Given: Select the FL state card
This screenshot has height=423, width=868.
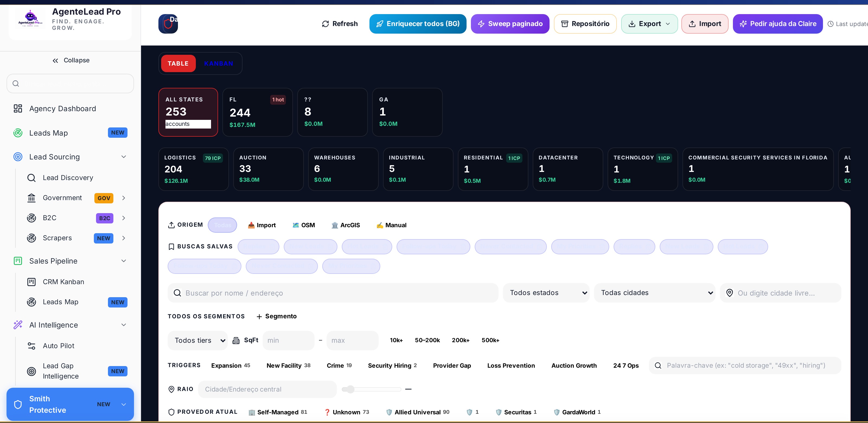Looking at the screenshot, I should 258,112.
